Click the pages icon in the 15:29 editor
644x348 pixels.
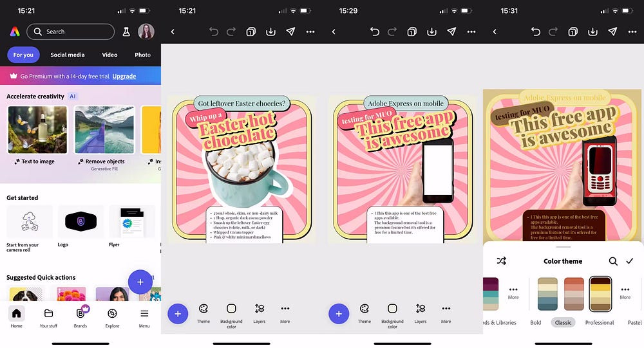point(412,32)
